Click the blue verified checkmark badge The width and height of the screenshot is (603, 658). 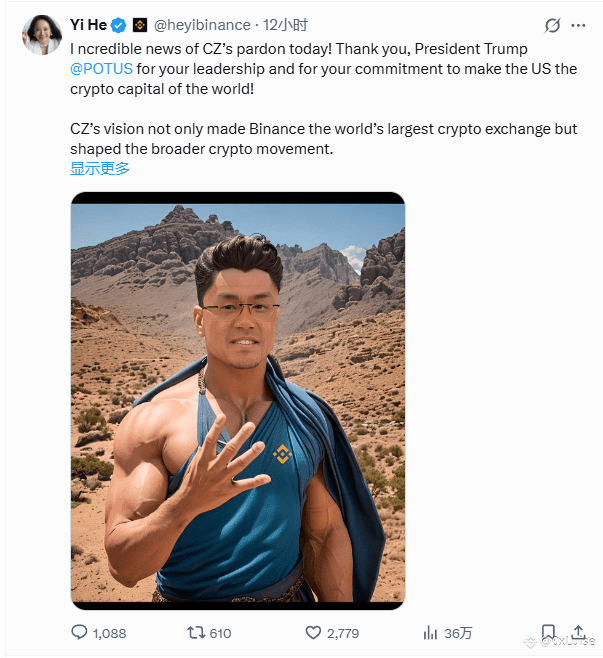point(118,26)
